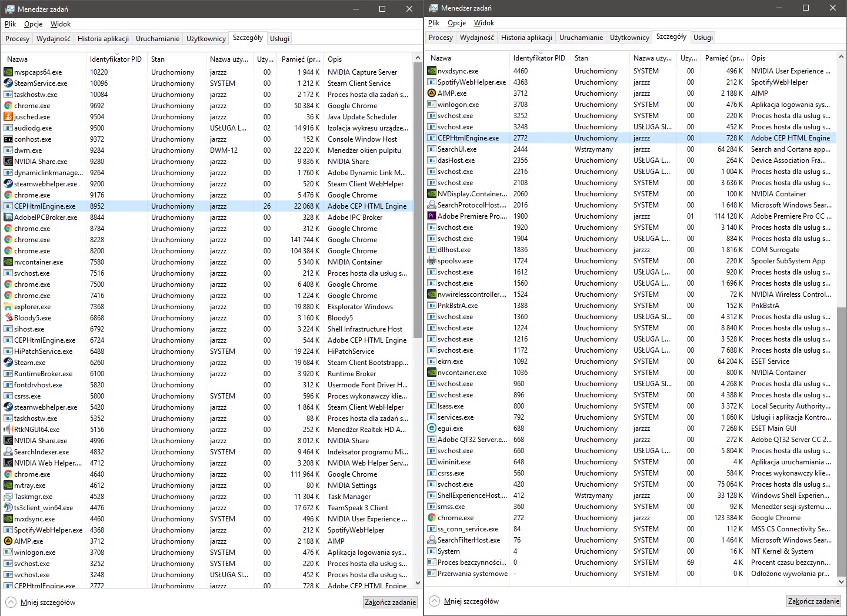
Task: Sort by Opis column in right window
Action: [x=791, y=58]
